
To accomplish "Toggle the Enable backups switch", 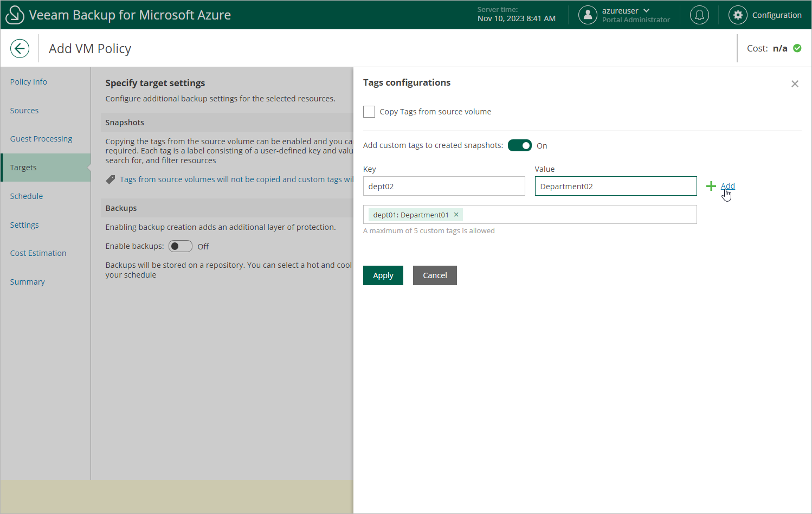I will [181, 246].
